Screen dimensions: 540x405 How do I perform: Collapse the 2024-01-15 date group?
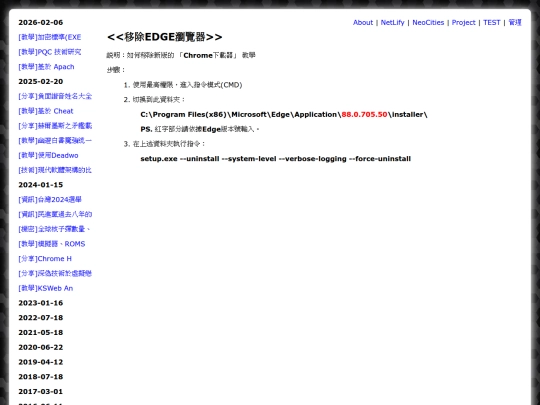tap(41, 185)
